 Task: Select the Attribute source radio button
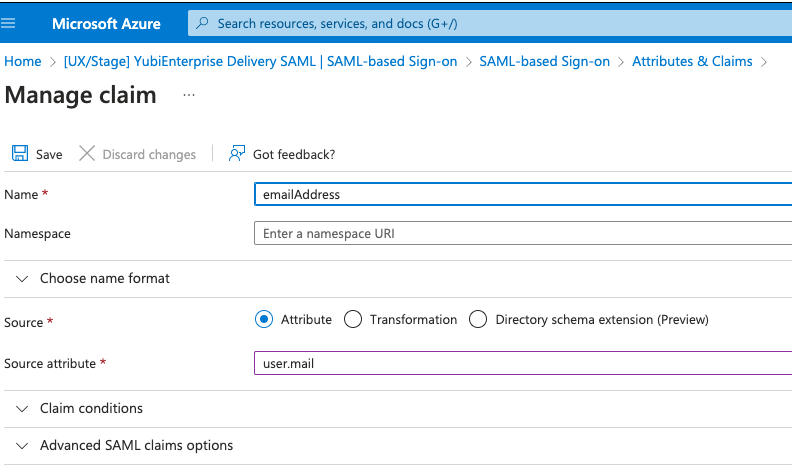(x=264, y=319)
